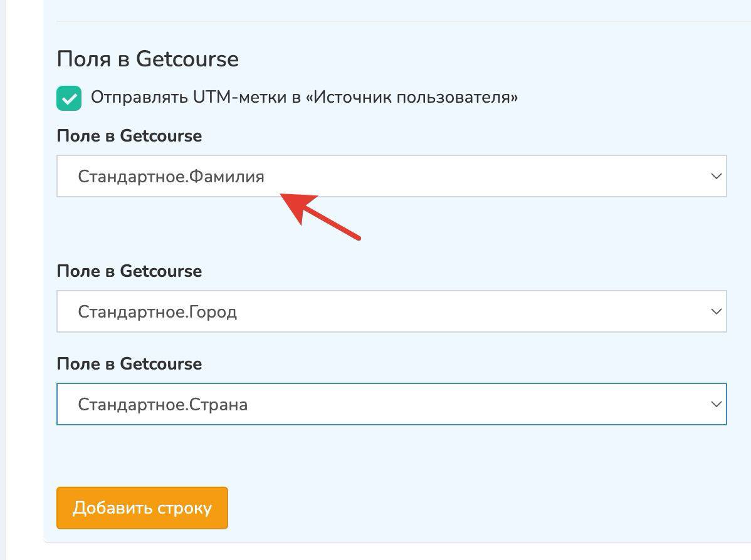Viewport: 751px width, 560px height.
Task: Uncheck the UTM-метки sending checkbox
Action: point(69,98)
